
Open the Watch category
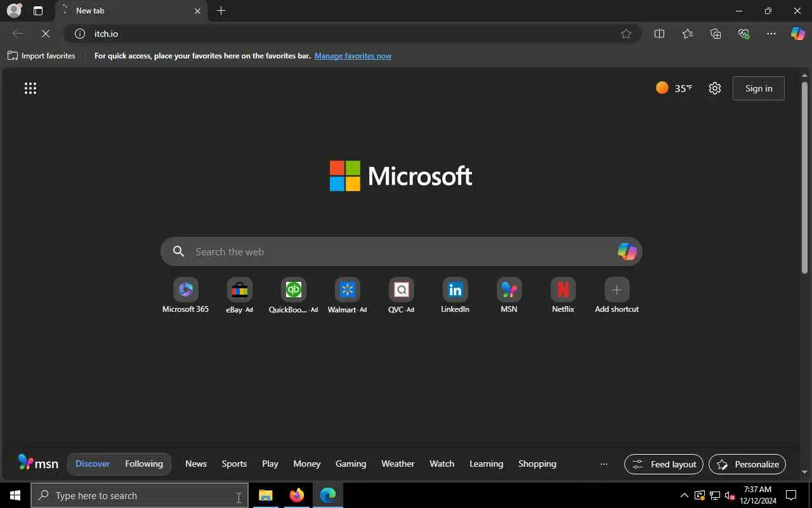click(x=442, y=464)
